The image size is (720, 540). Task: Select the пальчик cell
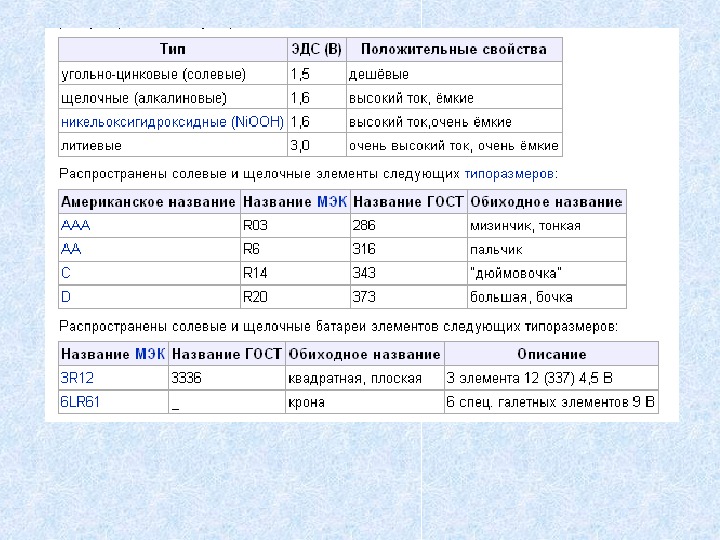[547, 249]
